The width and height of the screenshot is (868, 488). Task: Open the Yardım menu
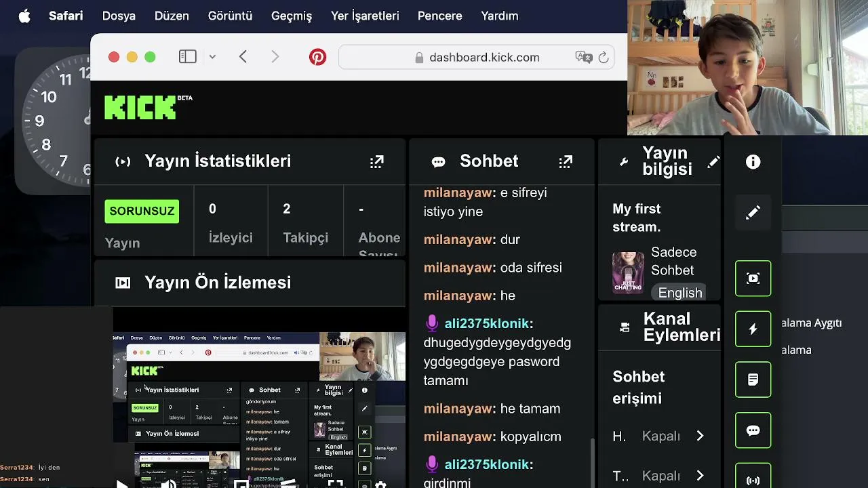pos(500,16)
